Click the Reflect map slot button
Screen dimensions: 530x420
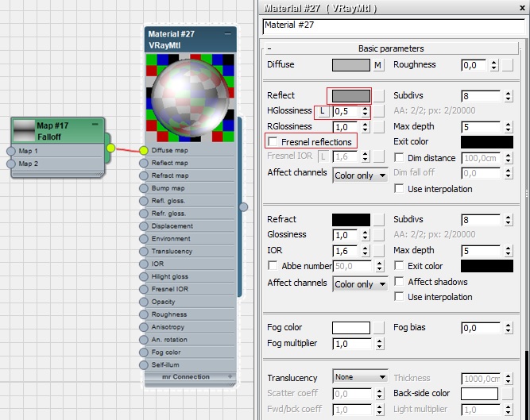(378, 96)
